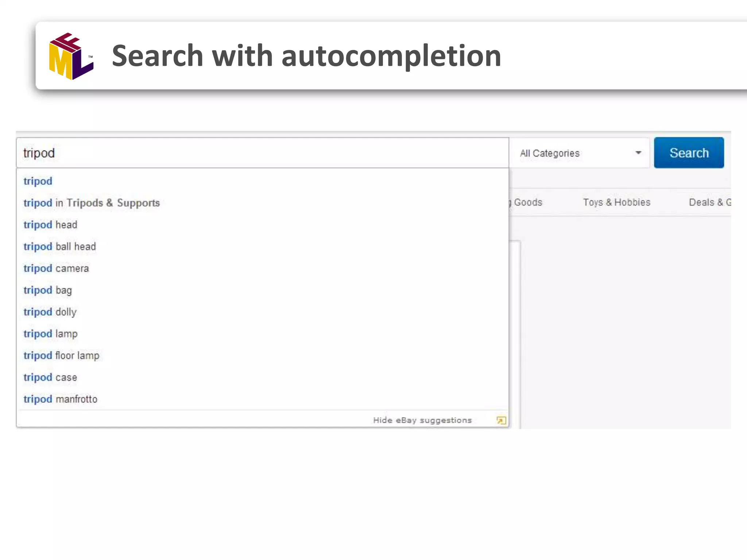Pick the 'tripod case' suggestion
This screenshot has width=747, height=560.
(x=50, y=378)
